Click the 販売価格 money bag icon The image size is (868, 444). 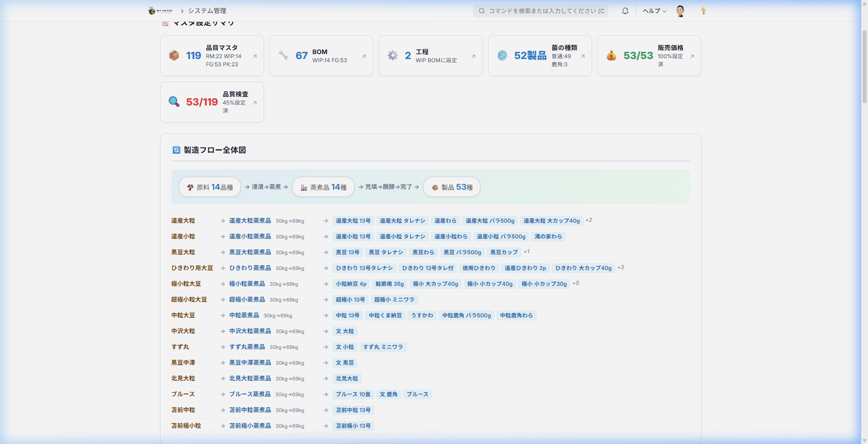point(611,55)
